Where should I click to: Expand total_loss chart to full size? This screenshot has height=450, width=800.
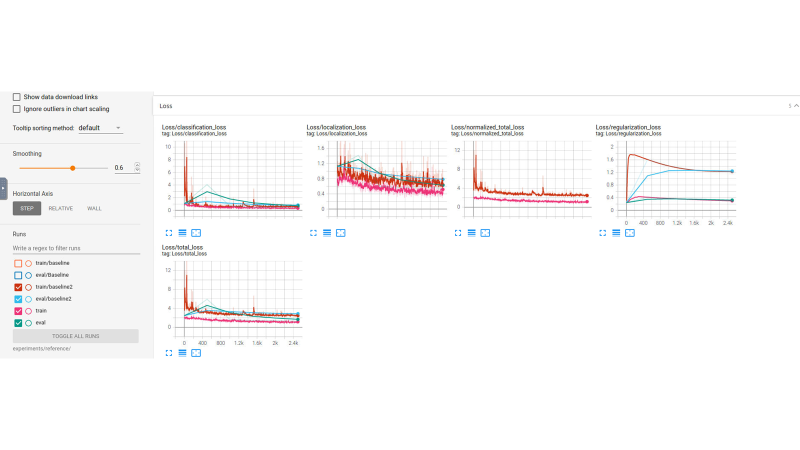click(x=169, y=353)
